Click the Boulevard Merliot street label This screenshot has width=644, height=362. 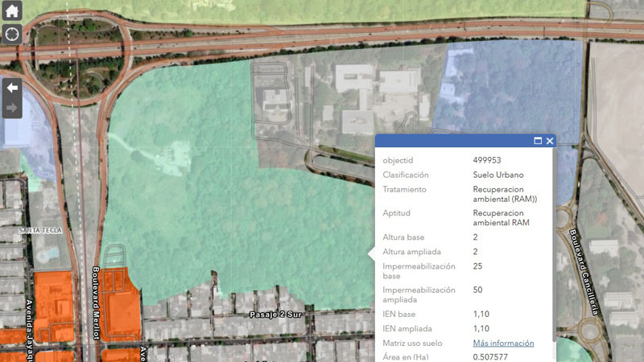click(96, 302)
